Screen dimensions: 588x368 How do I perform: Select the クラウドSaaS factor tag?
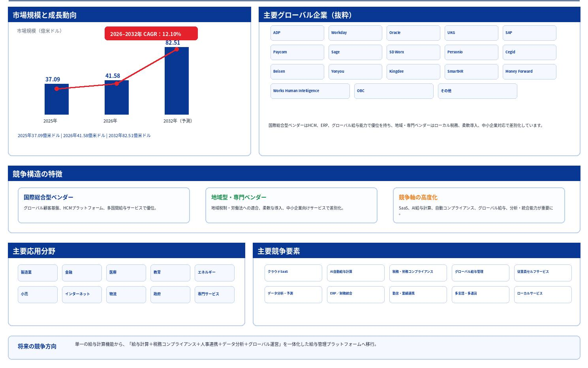(293, 273)
